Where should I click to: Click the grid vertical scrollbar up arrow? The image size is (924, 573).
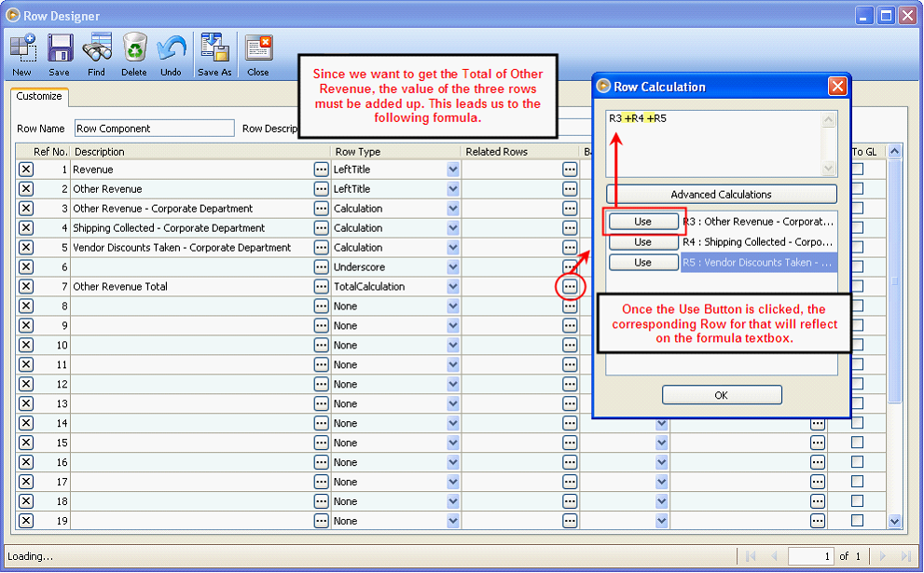click(x=894, y=151)
